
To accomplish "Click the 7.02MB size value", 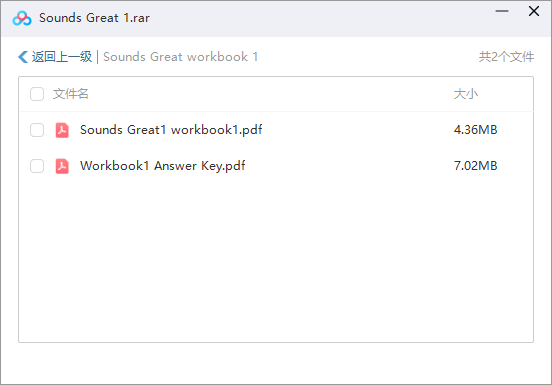I will click(476, 166).
